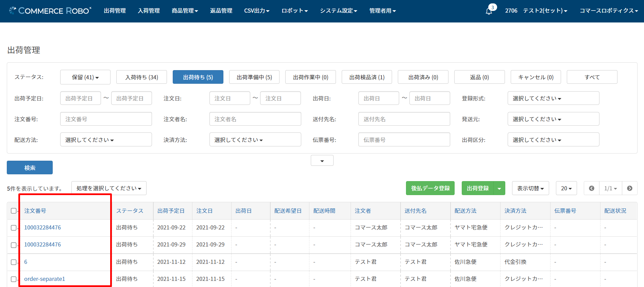This screenshot has height=287, width=644.
Task: Expand the 登録形式 select box
Action: 553,98
